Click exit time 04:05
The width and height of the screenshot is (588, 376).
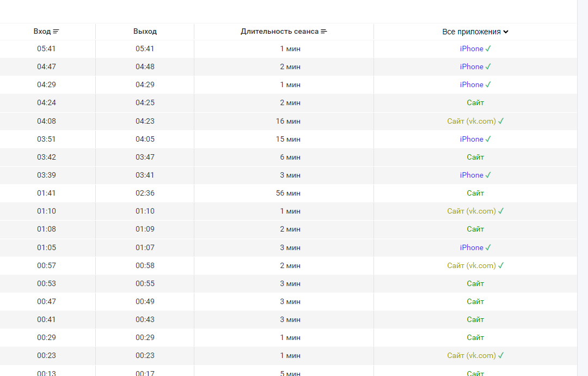pos(145,139)
